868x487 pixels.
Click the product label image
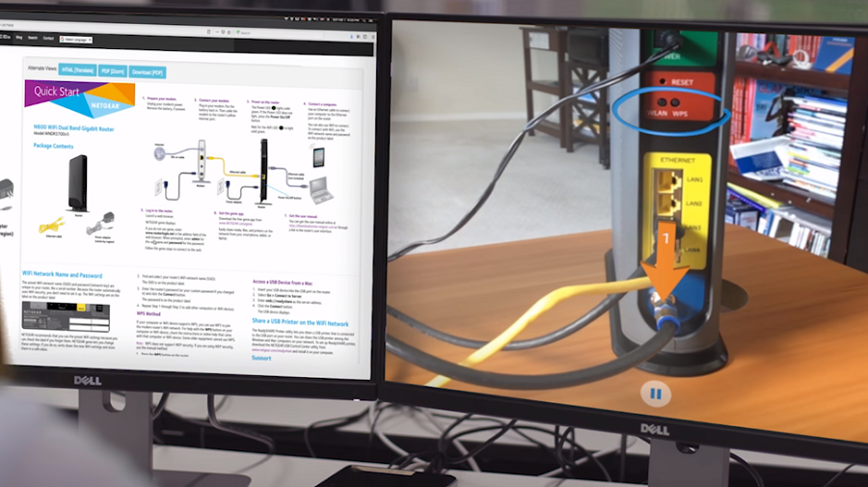point(66,316)
